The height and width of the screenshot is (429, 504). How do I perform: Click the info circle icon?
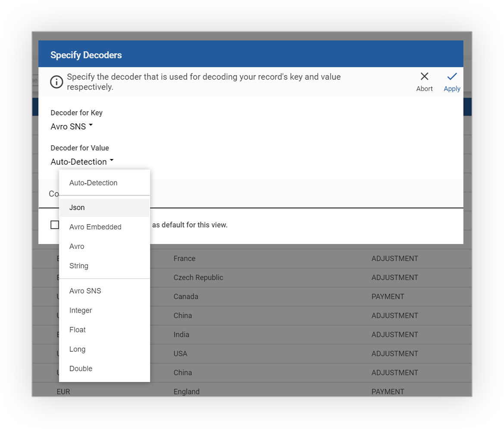56,82
